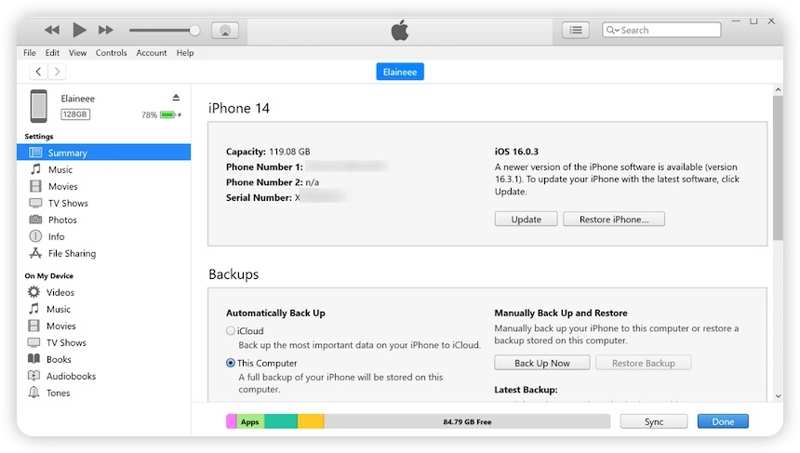This screenshot has width=800, height=453.
Task: Click the Restore iPhone... button
Action: coord(614,219)
